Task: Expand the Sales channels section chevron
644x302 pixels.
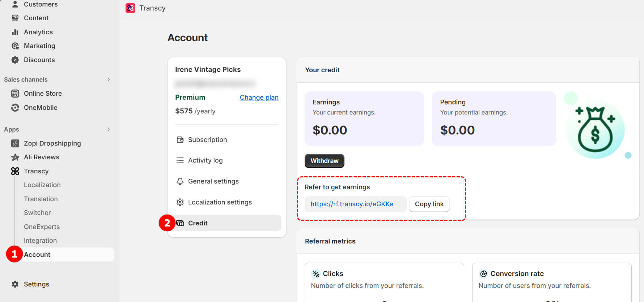Action: (x=109, y=79)
